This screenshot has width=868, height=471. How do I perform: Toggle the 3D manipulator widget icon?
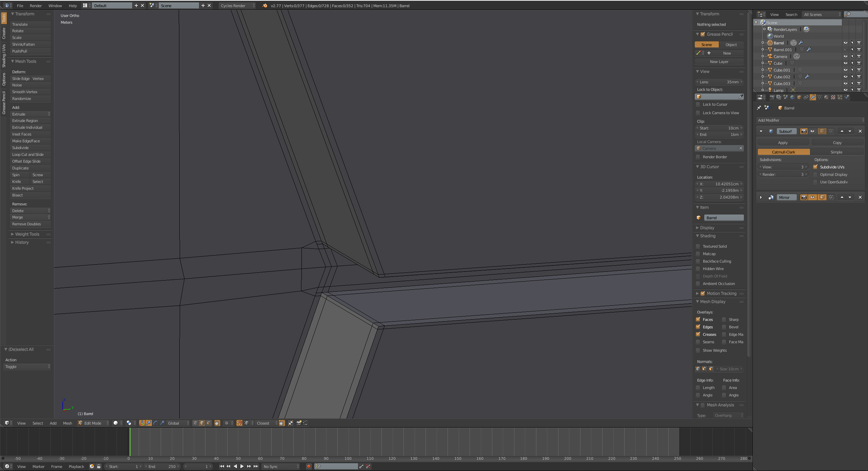point(142,423)
